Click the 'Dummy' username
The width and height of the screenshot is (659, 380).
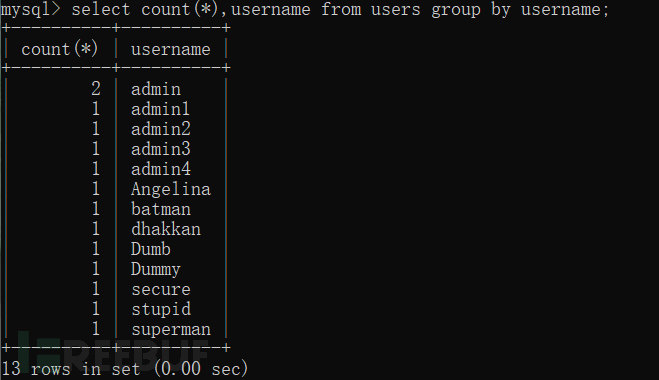156,269
